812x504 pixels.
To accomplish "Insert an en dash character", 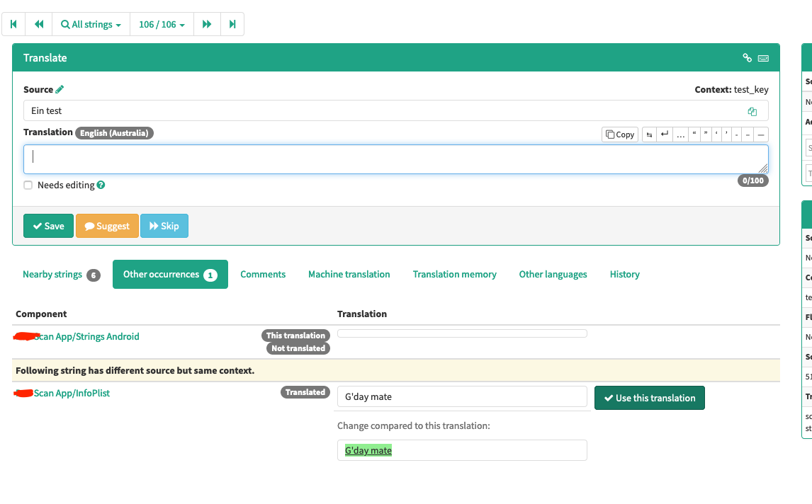I will (748, 134).
